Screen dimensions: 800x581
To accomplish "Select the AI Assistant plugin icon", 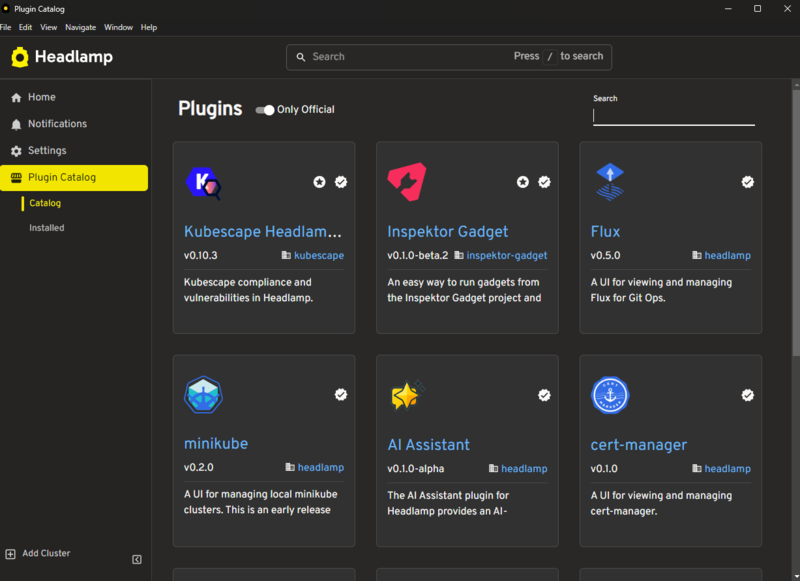I will click(x=408, y=395).
